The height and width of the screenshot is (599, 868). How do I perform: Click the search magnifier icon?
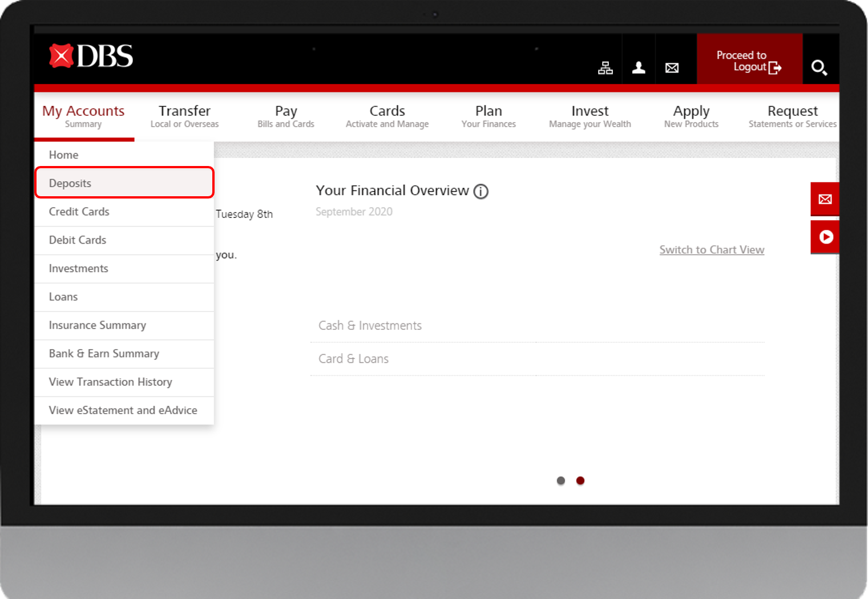tap(819, 67)
